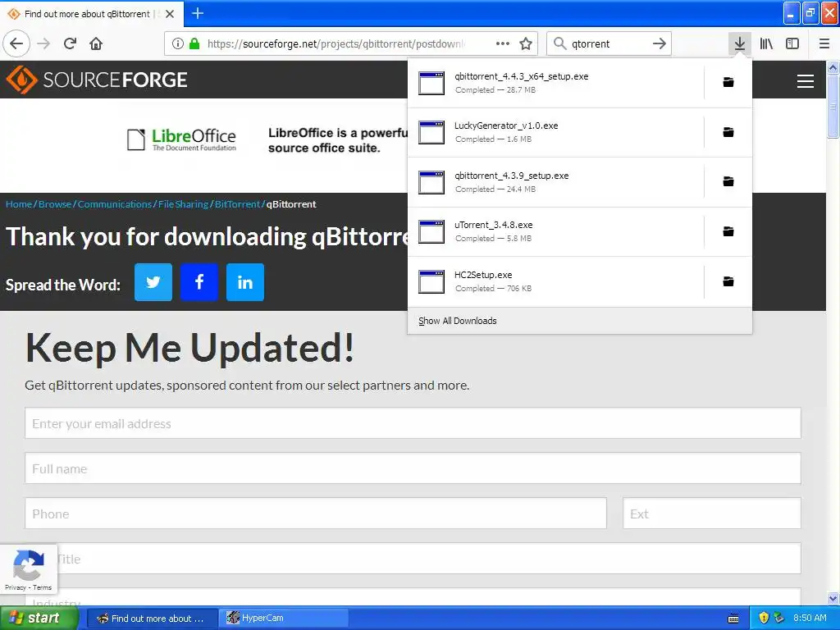Click page scrollbar up arrow

tap(833, 67)
